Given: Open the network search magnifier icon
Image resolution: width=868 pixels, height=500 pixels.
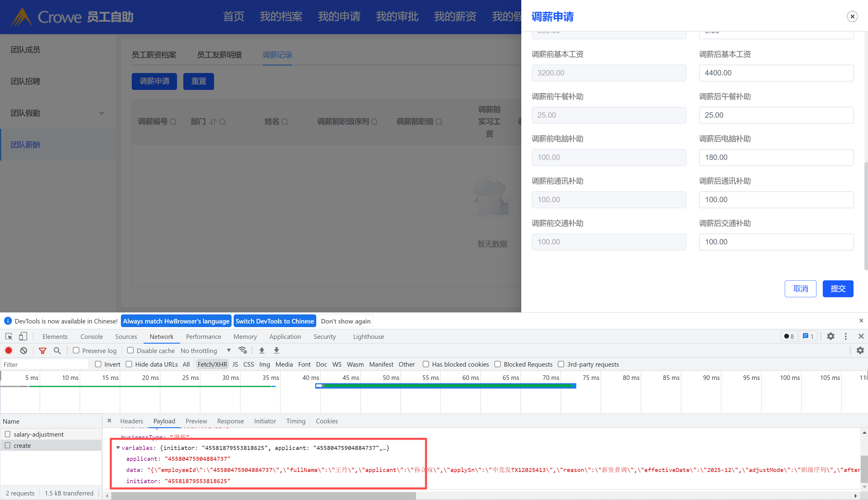Looking at the screenshot, I should [x=57, y=350].
